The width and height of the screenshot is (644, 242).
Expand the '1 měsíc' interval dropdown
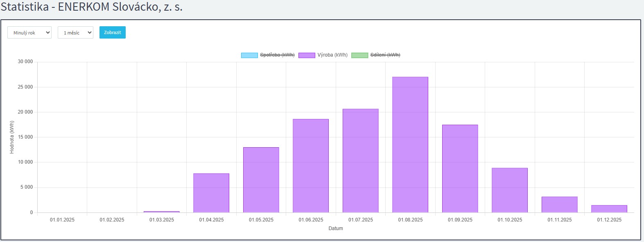tap(75, 33)
